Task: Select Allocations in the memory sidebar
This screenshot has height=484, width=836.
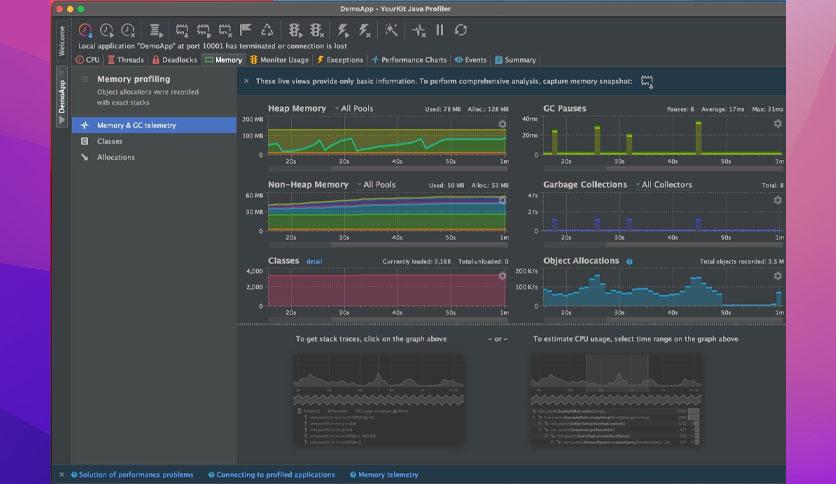Action: (x=115, y=157)
